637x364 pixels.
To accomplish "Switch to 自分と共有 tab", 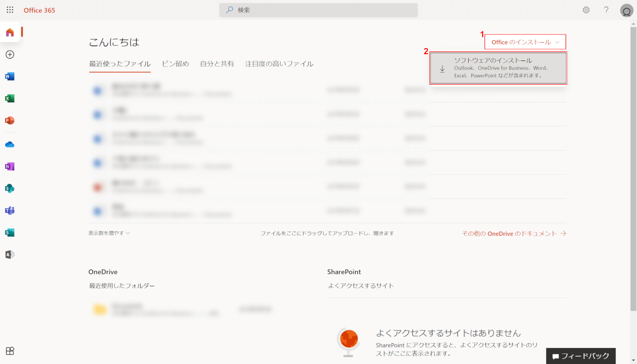I will click(217, 64).
